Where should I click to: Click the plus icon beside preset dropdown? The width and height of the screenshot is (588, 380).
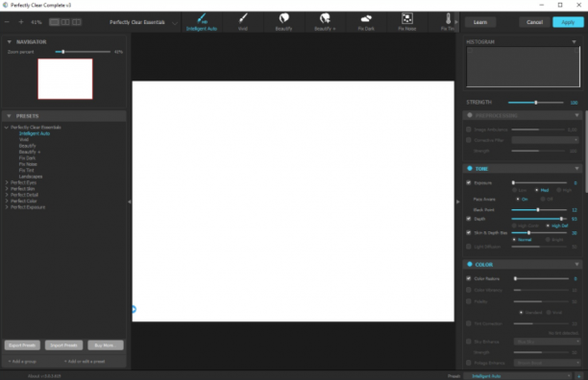[x=579, y=376]
